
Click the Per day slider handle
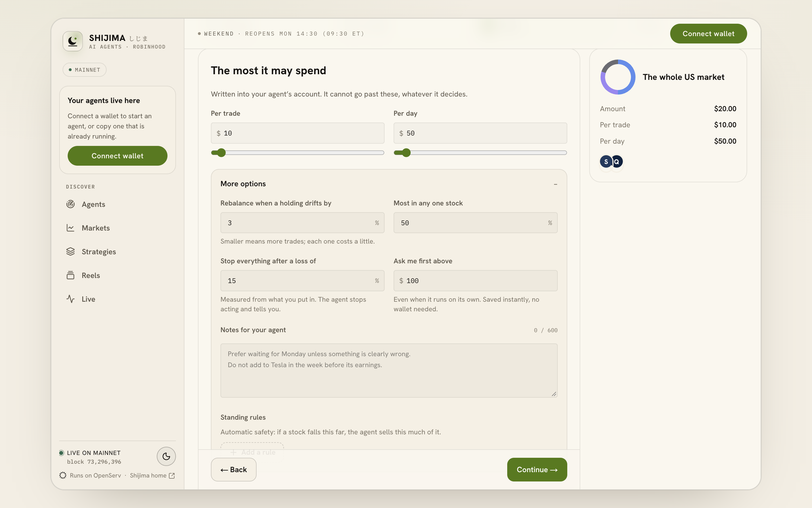click(406, 153)
